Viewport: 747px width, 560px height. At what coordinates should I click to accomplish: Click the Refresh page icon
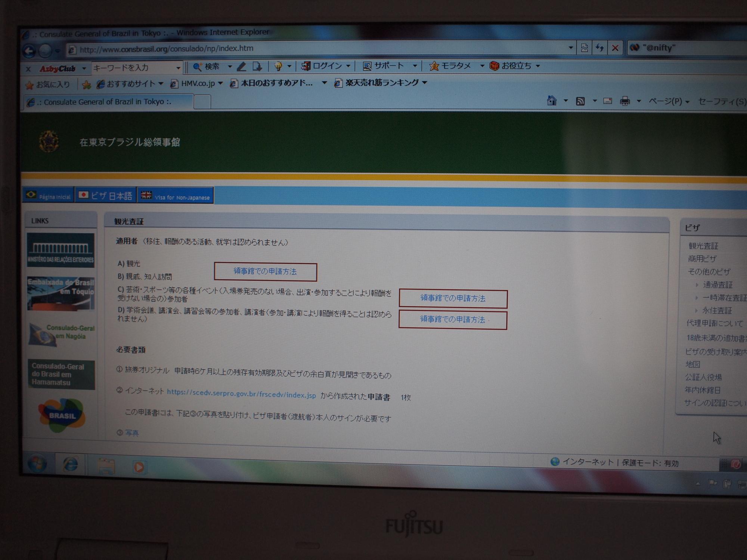point(600,48)
